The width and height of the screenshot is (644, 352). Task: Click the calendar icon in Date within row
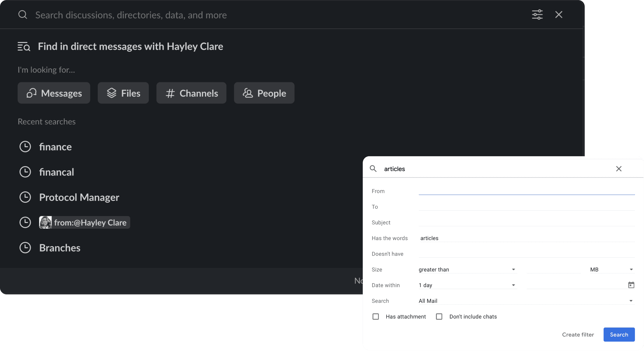[x=631, y=285]
